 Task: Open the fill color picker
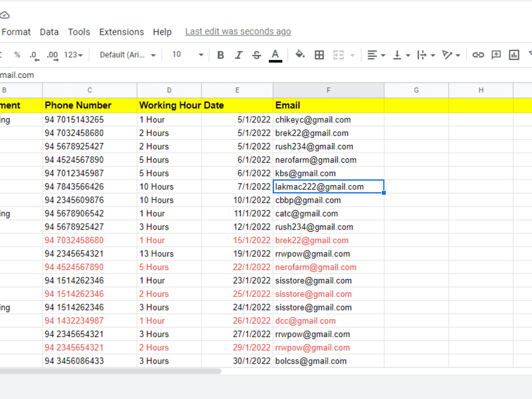point(300,55)
